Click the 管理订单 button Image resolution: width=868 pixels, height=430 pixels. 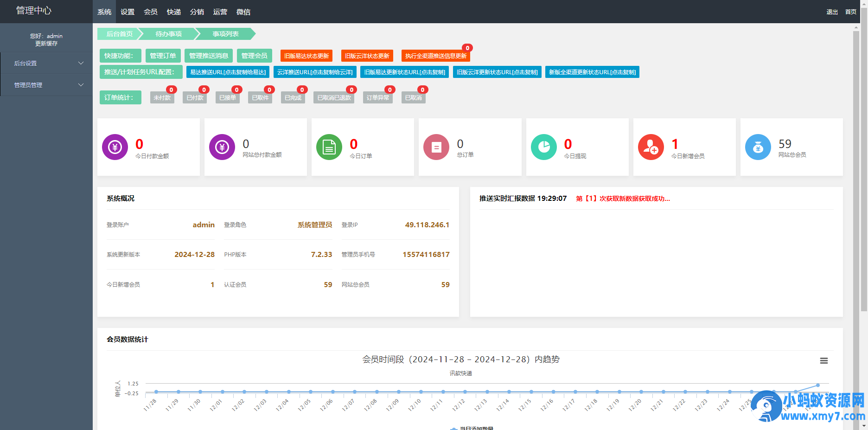pos(163,55)
